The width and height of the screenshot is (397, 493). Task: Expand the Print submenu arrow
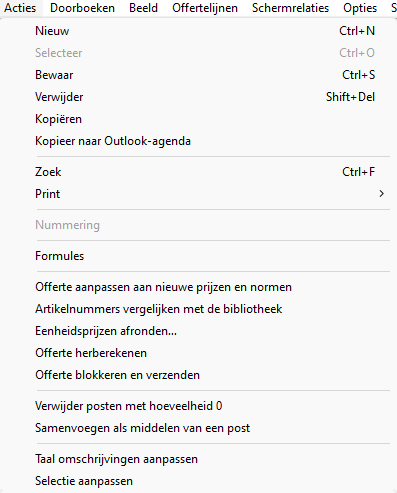click(x=382, y=194)
